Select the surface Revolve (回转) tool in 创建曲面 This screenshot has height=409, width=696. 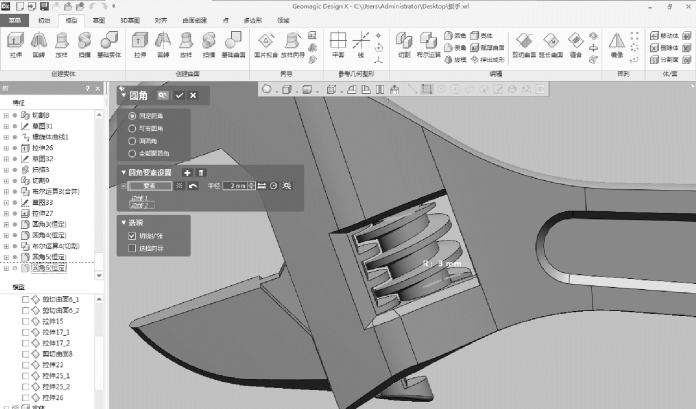163,45
